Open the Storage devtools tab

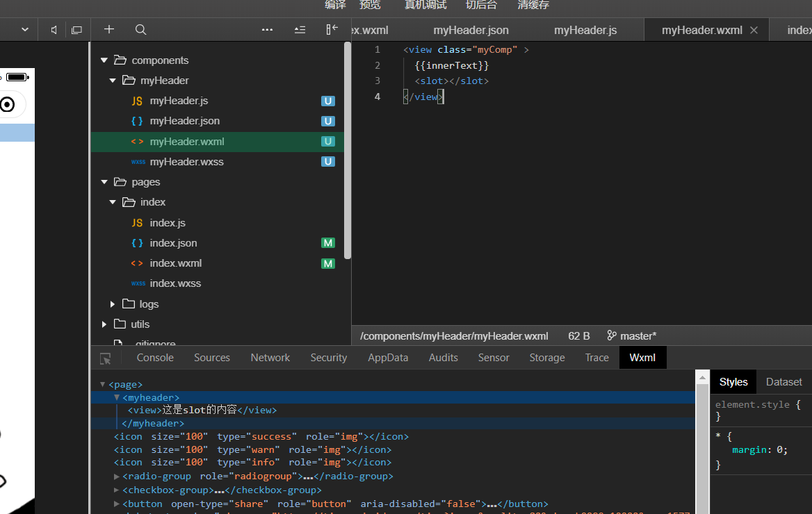pos(547,358)
